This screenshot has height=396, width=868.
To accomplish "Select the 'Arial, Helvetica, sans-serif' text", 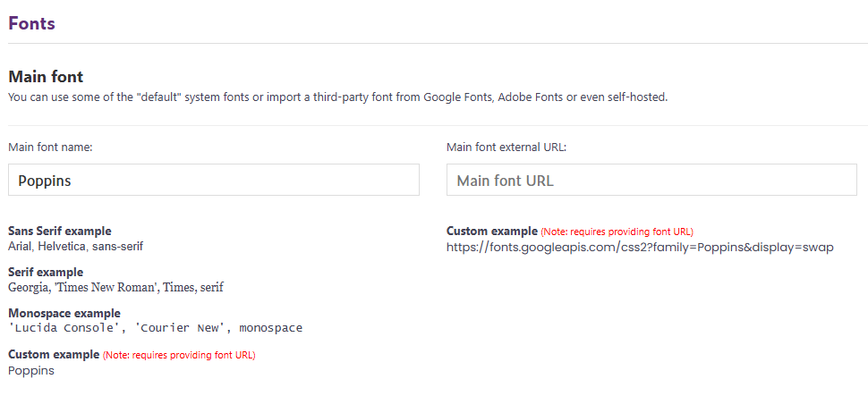I will pyautogui.click(x=76, y=246).
